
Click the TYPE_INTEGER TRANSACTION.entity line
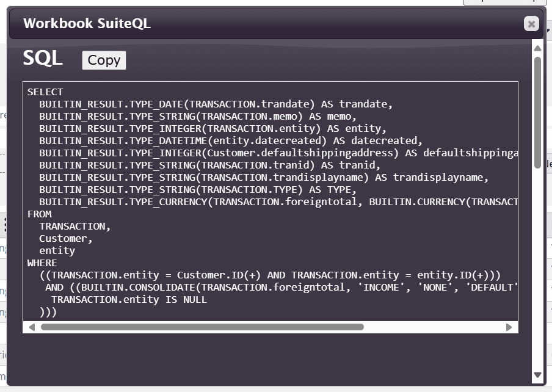212,128
